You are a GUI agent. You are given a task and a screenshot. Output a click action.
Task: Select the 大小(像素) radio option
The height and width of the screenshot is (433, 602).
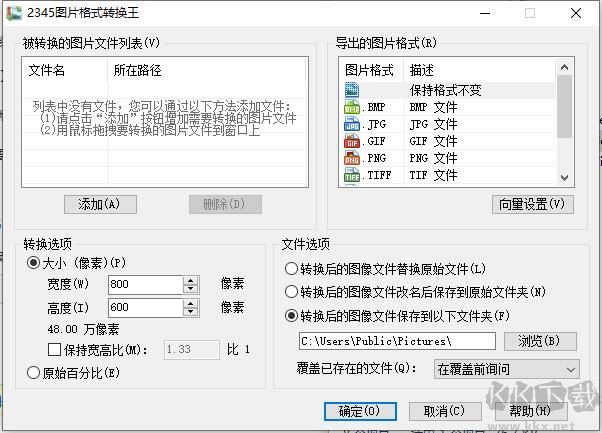(33, 263)
